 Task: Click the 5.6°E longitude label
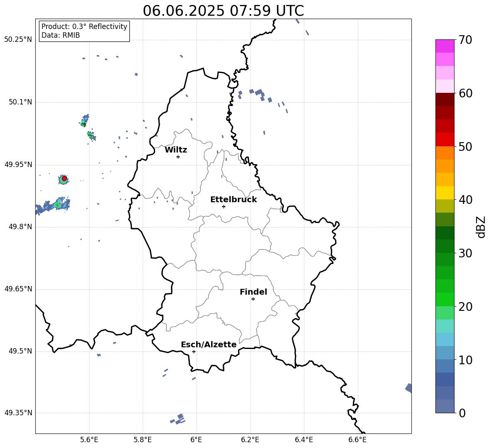89,440
